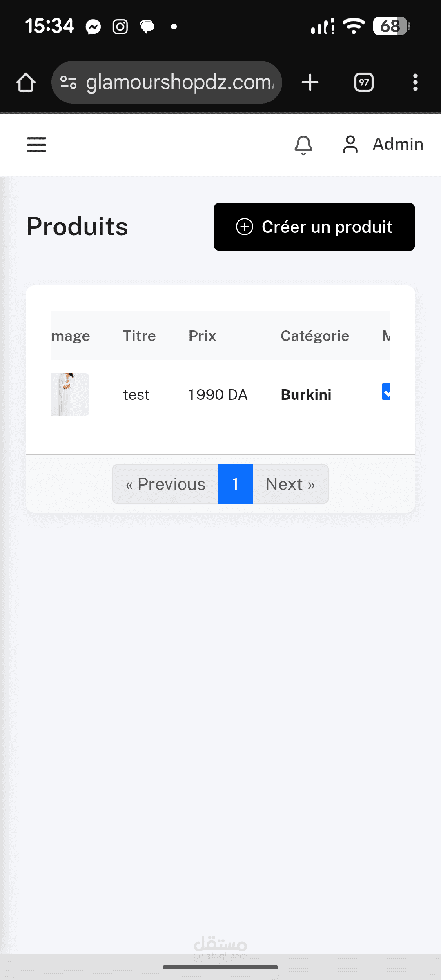Image resolution: width=441 pixels, height=980 pixels.
Task: Focus the glamourshopdz.com address field
Action: (x=179, y=82)
